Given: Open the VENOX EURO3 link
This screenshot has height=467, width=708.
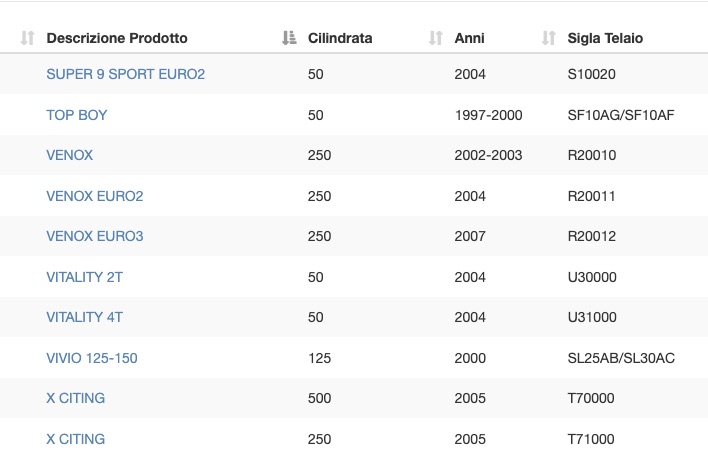Looking at the screenshot, I should click(95, 236).
